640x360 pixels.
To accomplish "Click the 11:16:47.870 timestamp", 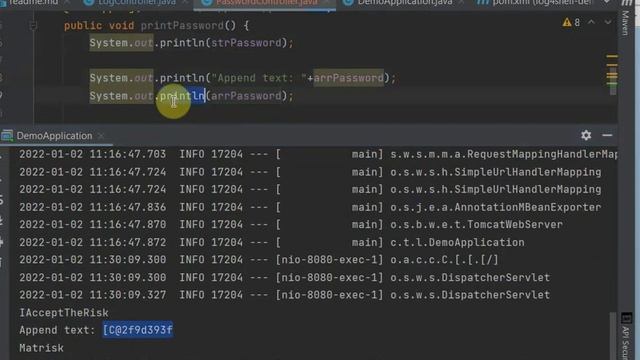I will pos(93,224).
